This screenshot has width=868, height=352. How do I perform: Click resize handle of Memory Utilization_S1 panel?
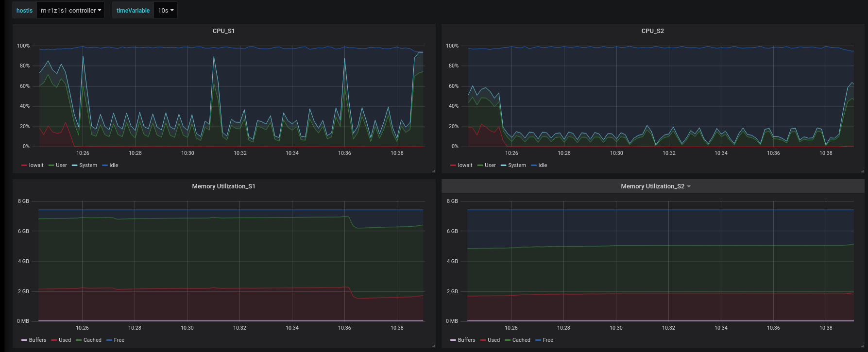pos(433,346)
